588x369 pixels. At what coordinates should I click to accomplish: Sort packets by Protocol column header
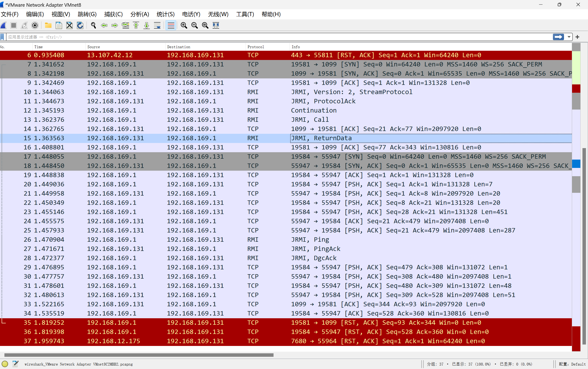[x=268, y=47]
